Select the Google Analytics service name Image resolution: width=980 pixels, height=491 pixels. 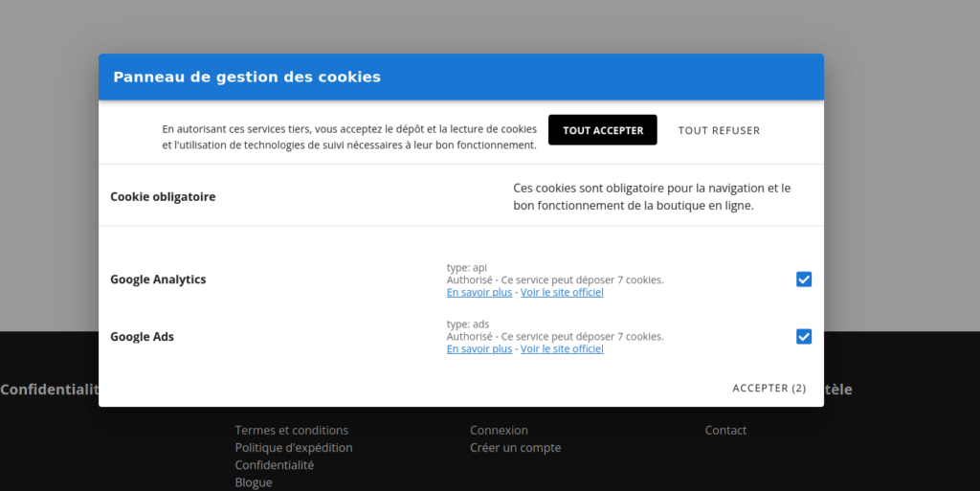pyautogui.click(x=158, y=279)
